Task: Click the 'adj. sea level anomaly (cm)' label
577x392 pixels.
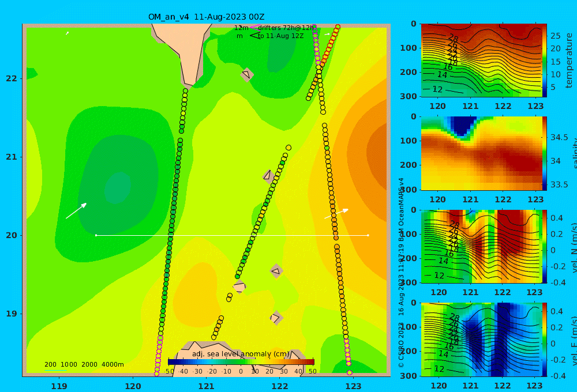Action: point(241,354)
